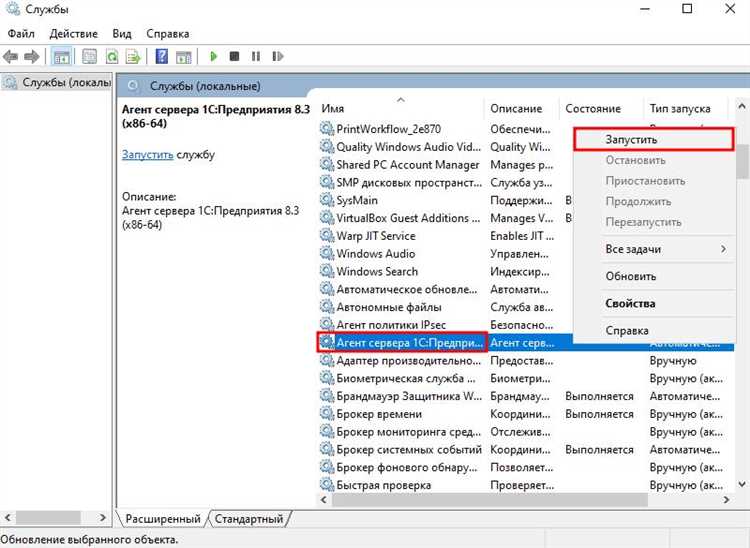Click the gear icon of SysMain service

[x=327, y=200]
